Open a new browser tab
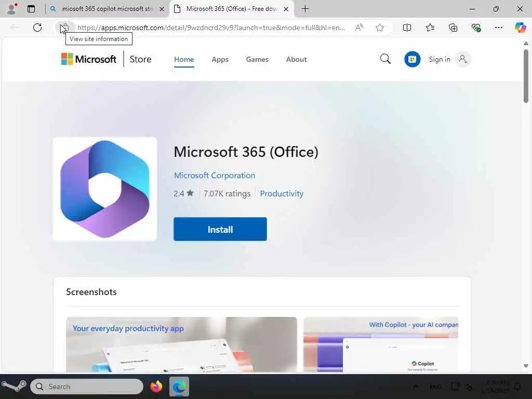 [x=305, y=9]
